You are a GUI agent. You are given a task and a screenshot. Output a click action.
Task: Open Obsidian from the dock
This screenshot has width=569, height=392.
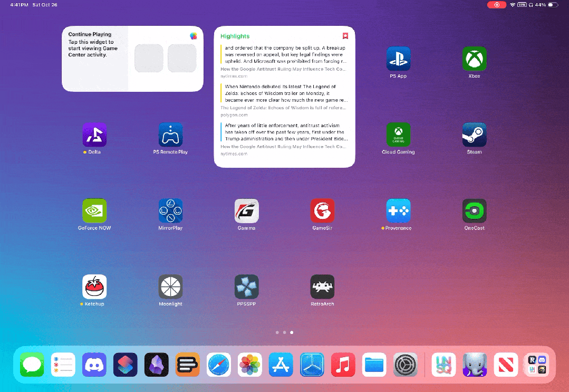157,365
